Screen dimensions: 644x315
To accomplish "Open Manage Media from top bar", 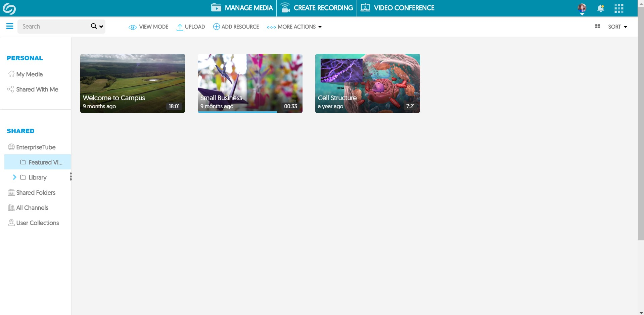I will [x=242, y=8].
